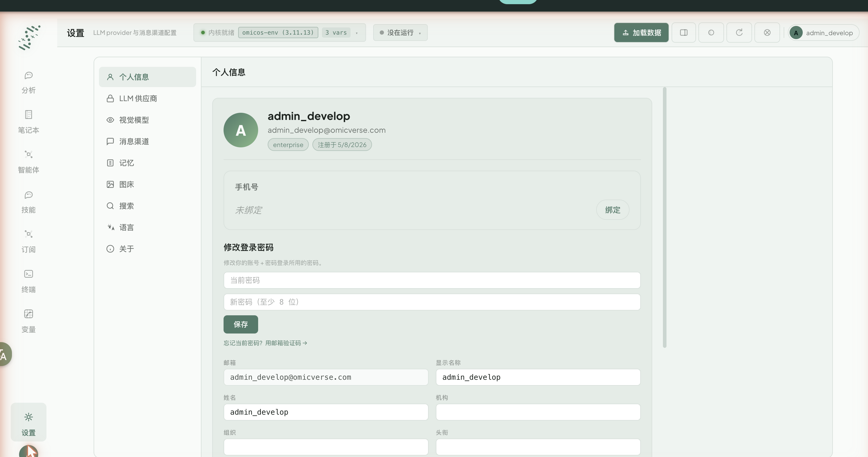Click the translate bubble on left edge
868x457 pixels.
click(x=4, y=354)
